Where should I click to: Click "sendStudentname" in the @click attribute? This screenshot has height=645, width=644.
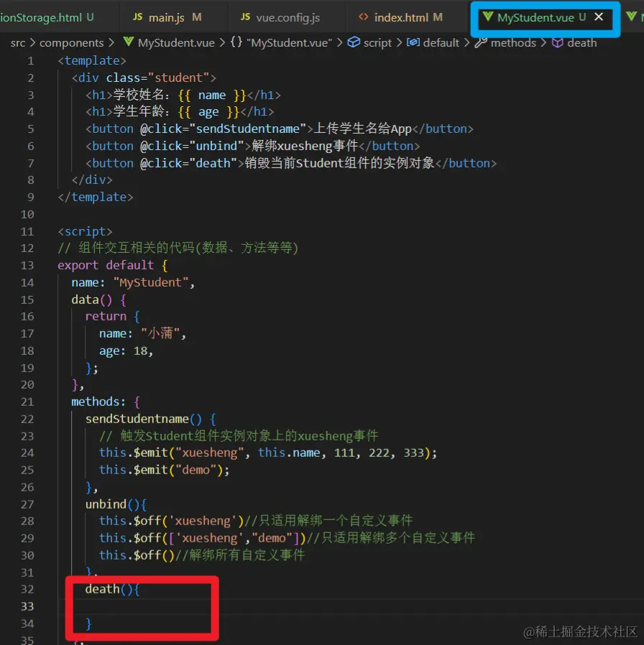(248, 129)
